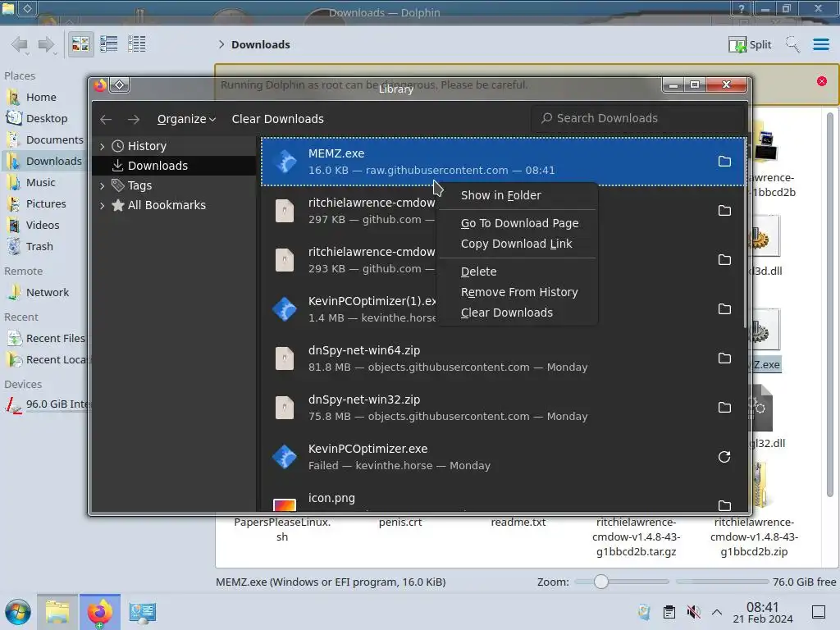
Task: Click folder icon for dnSpy-net-win64.zip
Action: click(724, 358)
